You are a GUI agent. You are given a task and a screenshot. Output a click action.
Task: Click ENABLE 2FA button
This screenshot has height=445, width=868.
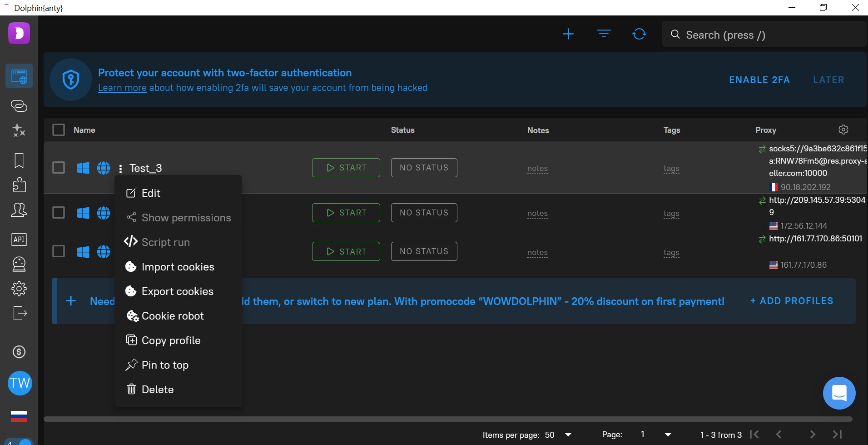point(759,80)
